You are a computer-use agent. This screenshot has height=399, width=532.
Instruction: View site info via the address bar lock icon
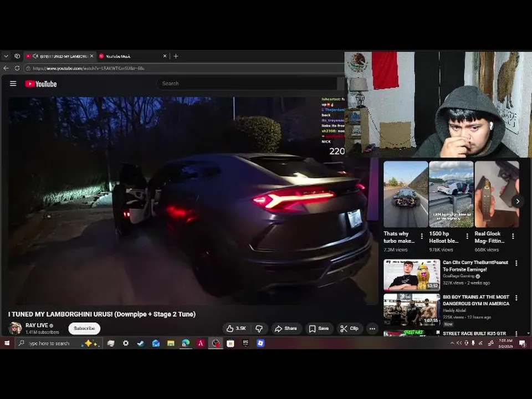(x=28, y=68)
